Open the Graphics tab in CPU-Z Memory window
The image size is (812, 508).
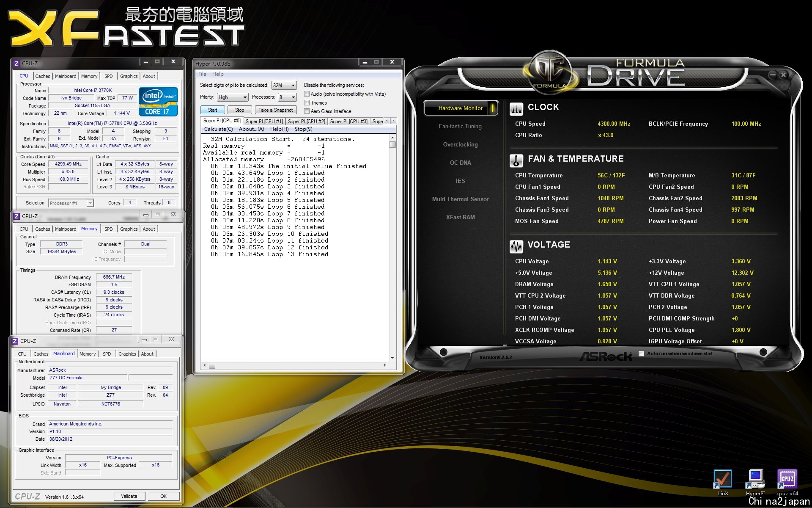(x=129, y=229)
